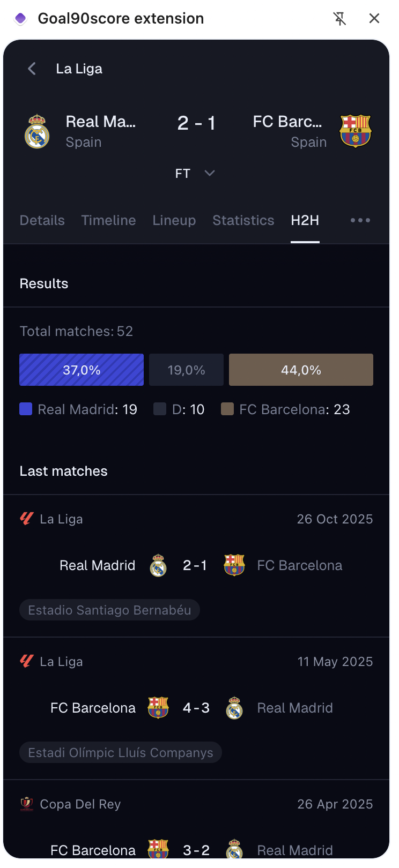Open the Lineup tab
The width and height of the screenshot is (399, 868).
click(174, 220)
